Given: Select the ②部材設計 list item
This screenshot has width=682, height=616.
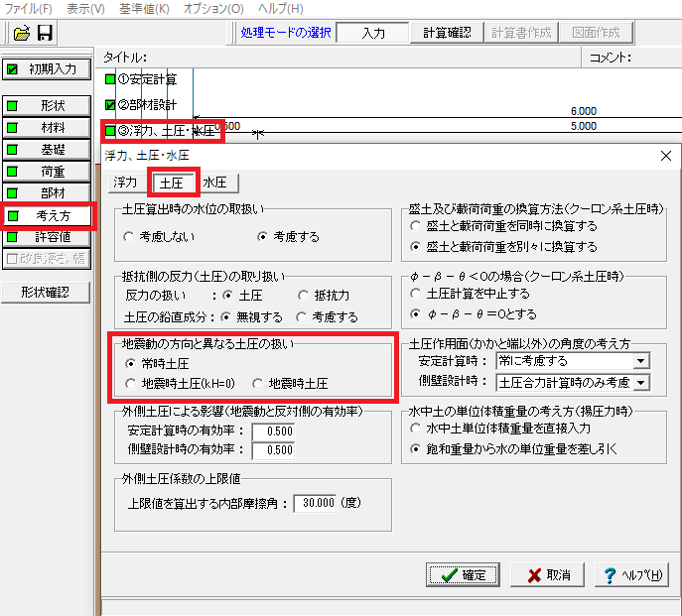Looking at the screenshot, I should [141, 105].
